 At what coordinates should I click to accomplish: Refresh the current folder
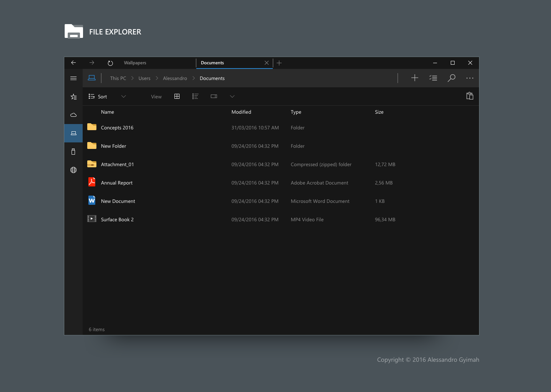pyautogui.click(x=110, y=63)
